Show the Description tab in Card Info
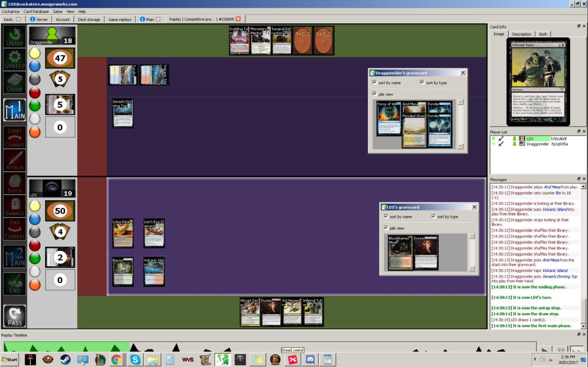The height and width of the screenshot is (367, 588). click(x=521, y=34)
